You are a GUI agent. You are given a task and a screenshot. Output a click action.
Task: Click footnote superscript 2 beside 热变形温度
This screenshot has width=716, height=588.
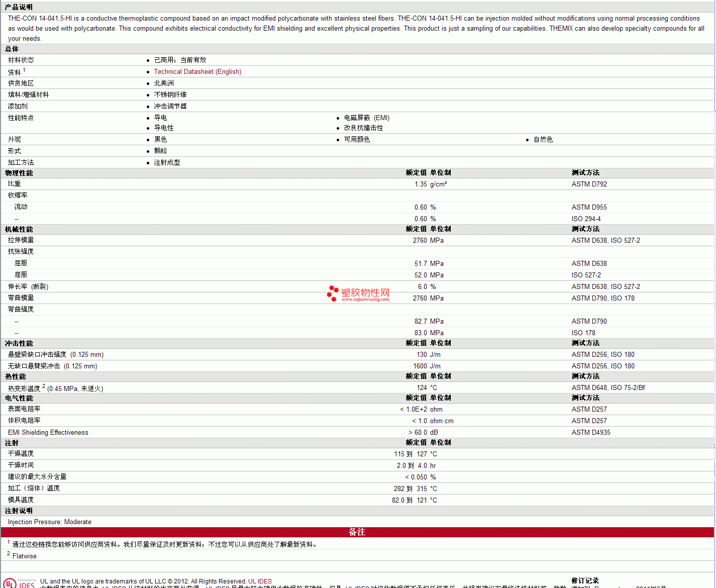point(44,386)
